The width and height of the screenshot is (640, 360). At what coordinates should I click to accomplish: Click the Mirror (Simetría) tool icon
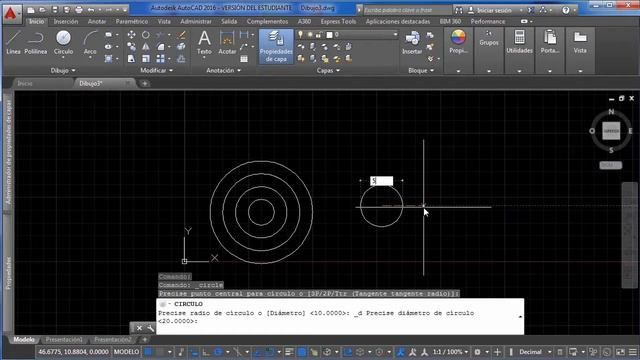coord(146,47)
